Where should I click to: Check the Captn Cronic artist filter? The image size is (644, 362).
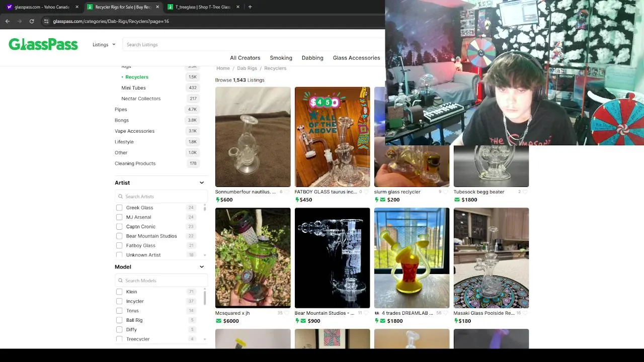click(x=119, y=227)
